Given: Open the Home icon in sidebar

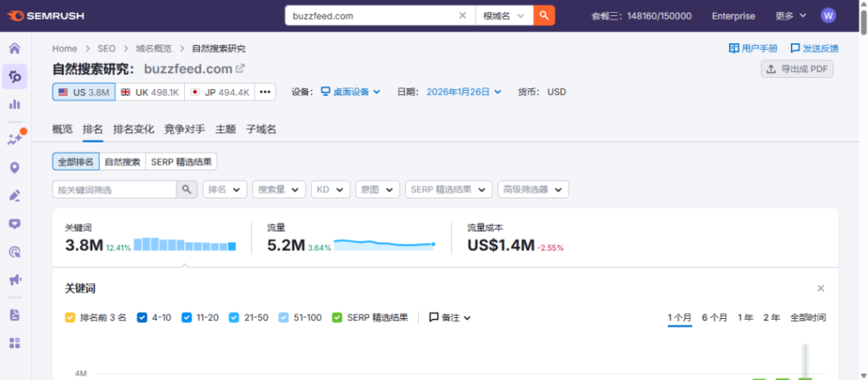Looking at the screenshot, I should pos(14,48).
